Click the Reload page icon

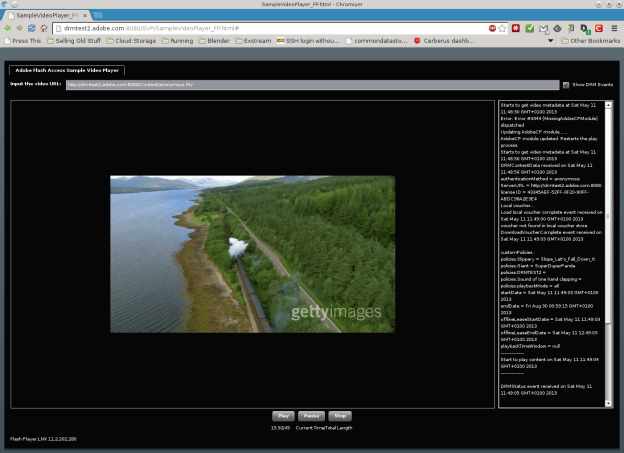[x=31, y=28]
